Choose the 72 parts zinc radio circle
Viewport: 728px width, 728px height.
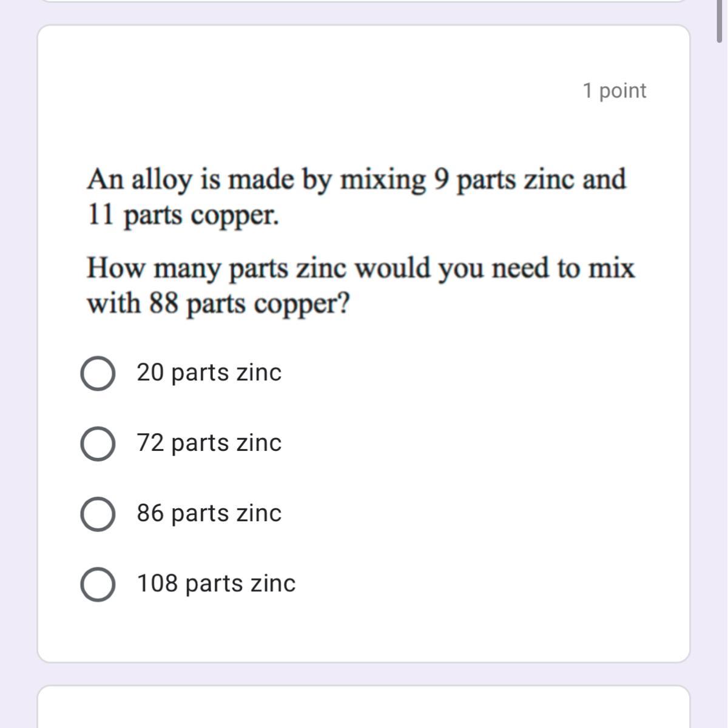pyautogui.click(x=98, y=443)
